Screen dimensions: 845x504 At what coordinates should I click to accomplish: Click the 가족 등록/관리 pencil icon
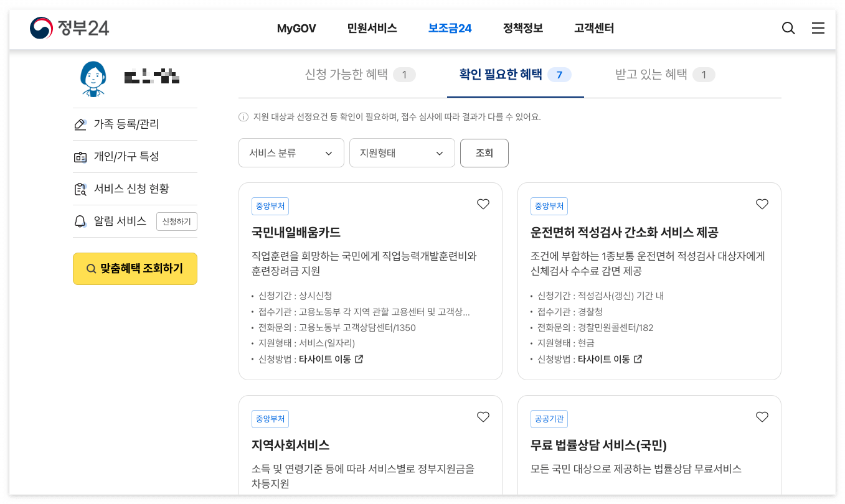(80, 124)
